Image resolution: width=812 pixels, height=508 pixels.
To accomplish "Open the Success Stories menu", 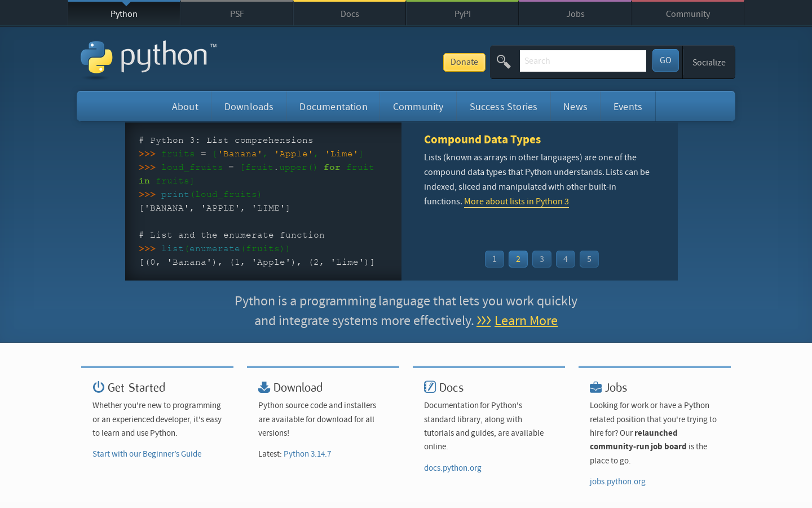I will (x=504, y=107).
